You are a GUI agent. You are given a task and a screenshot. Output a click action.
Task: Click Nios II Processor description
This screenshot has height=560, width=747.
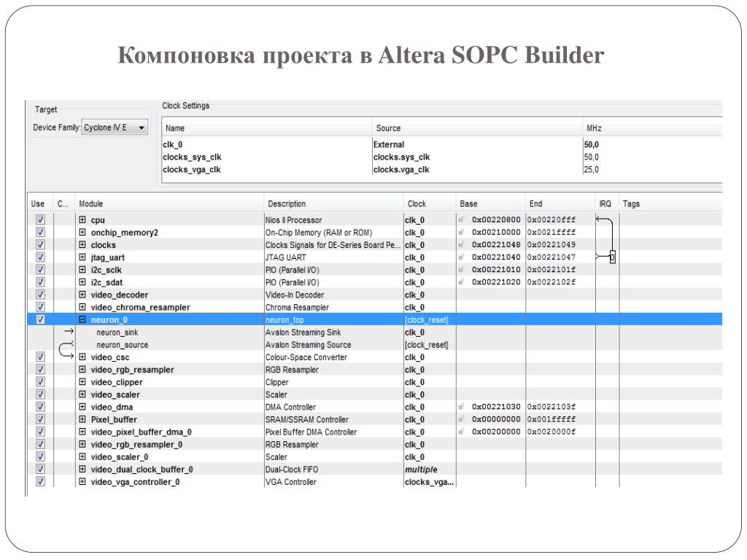click(293, 220)
